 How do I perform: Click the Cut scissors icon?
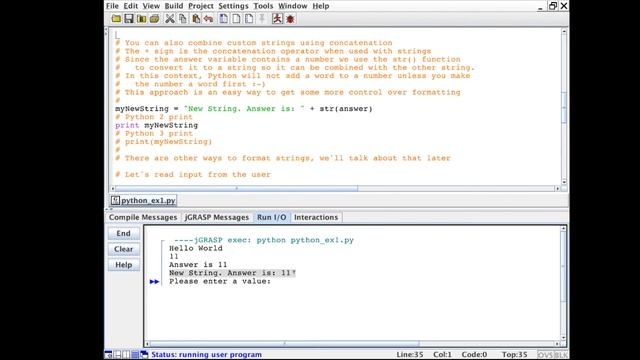170,19
